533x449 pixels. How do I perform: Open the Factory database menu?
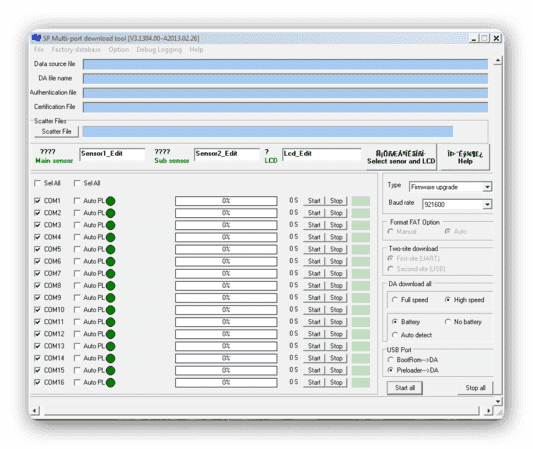tap(76, 50)
